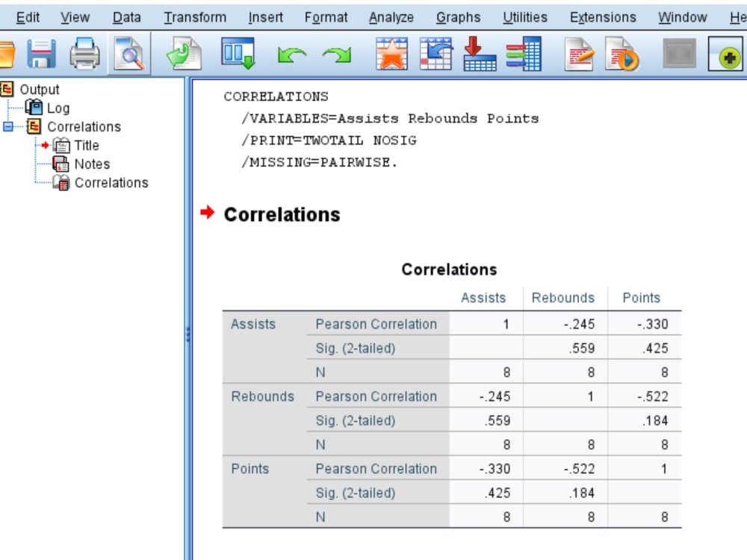Open the Format menu
The height and width of the screenshot is (560, 747).
326,18
